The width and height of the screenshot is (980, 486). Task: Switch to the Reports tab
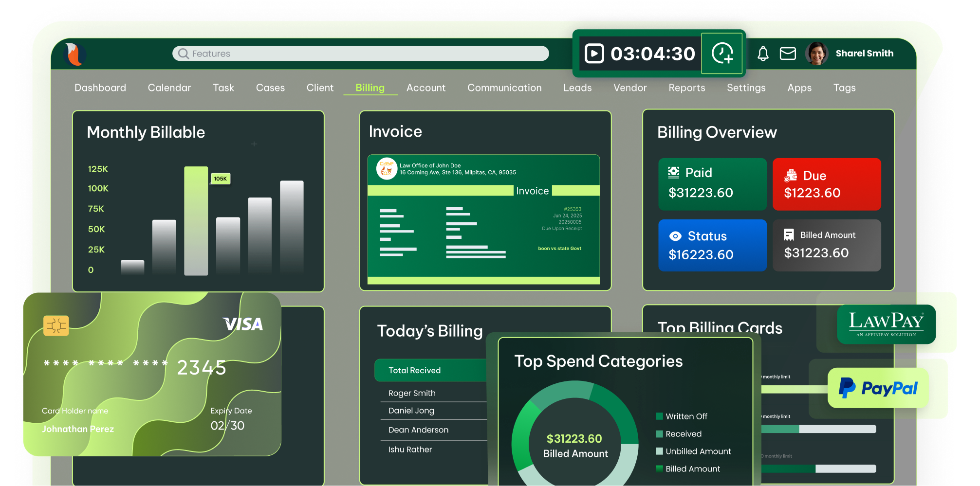tap(686, 88)
